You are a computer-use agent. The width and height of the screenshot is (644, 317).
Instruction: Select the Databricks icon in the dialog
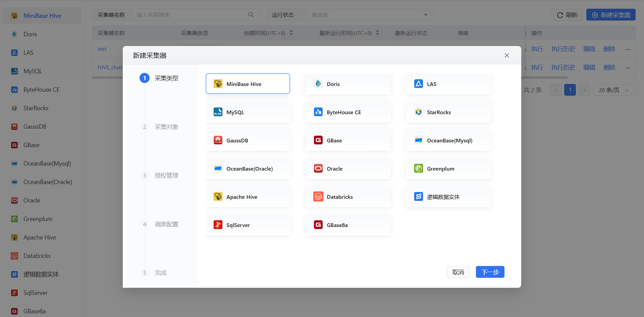point(318,197)
